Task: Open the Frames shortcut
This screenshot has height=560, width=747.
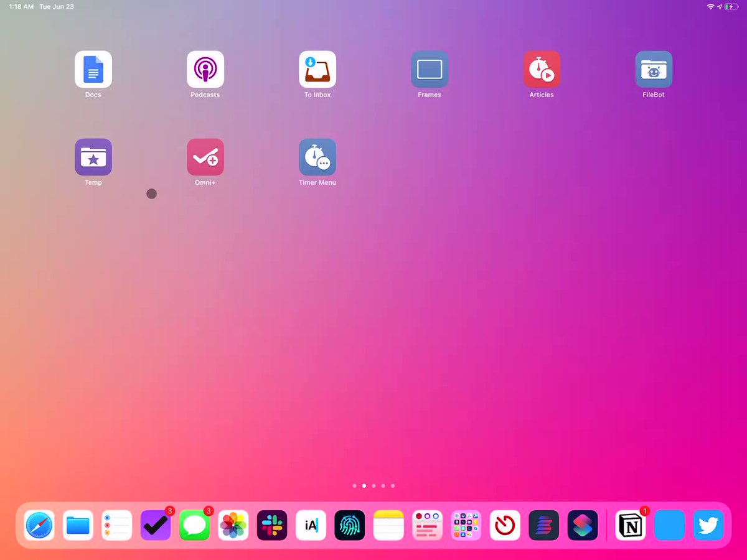Action: pos(430,69)
